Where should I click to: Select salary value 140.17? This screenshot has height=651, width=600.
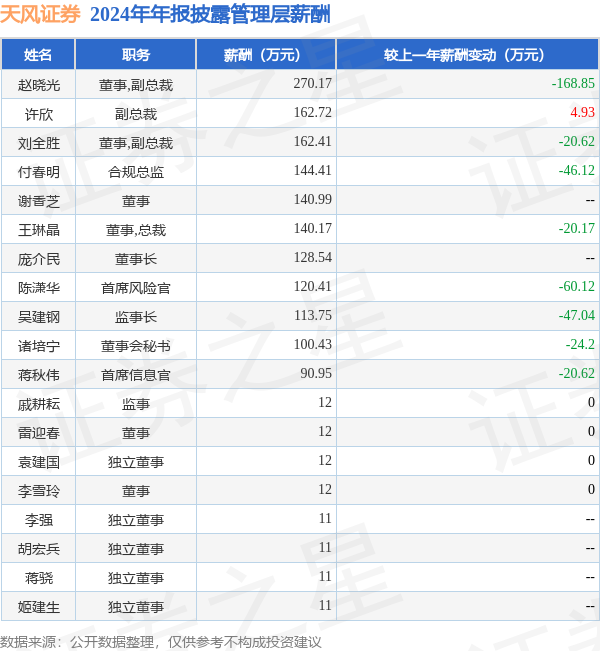313,228
